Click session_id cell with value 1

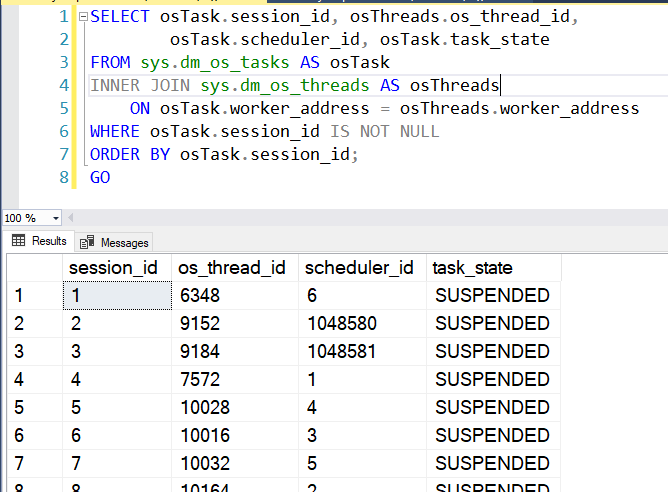pos(117,295)
